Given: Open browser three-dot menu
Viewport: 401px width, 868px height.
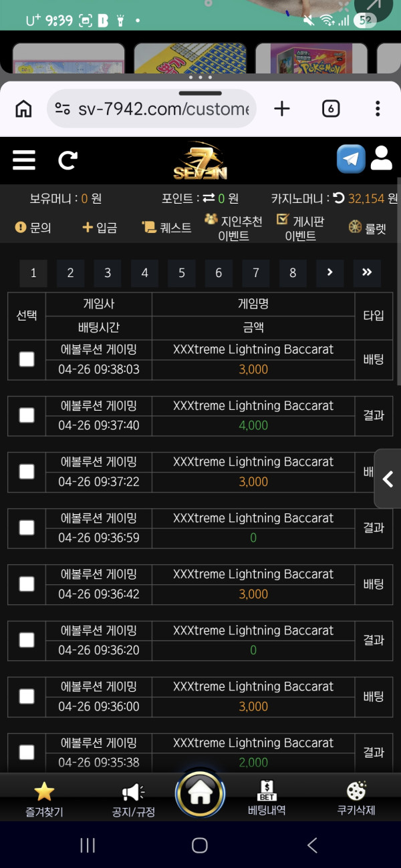Looking at the screenshot, I should (x=378, y=108).
